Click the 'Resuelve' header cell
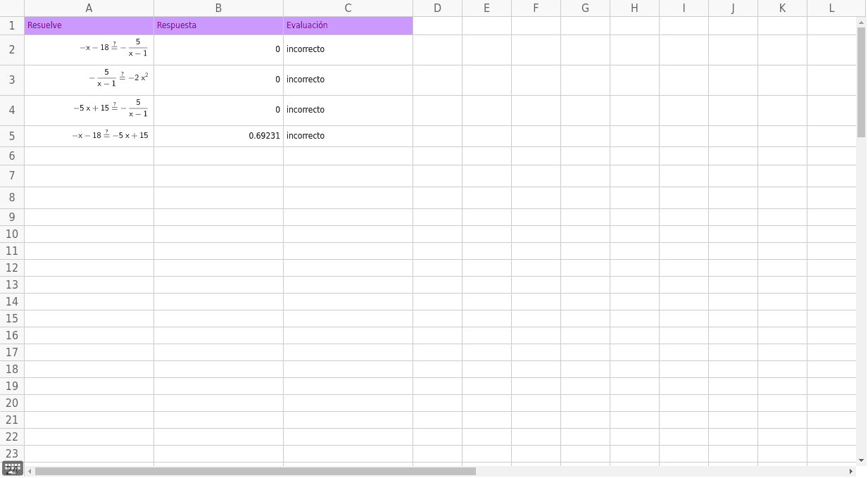 [89, 26]
